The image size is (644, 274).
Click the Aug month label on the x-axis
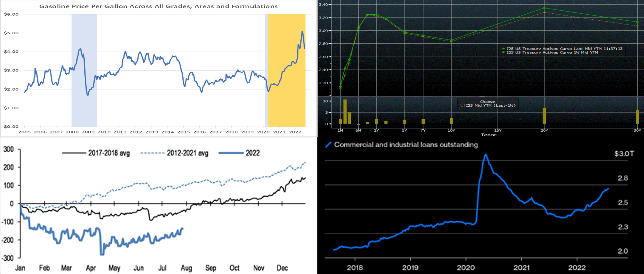pyautogui.click(x=186, y=268)
